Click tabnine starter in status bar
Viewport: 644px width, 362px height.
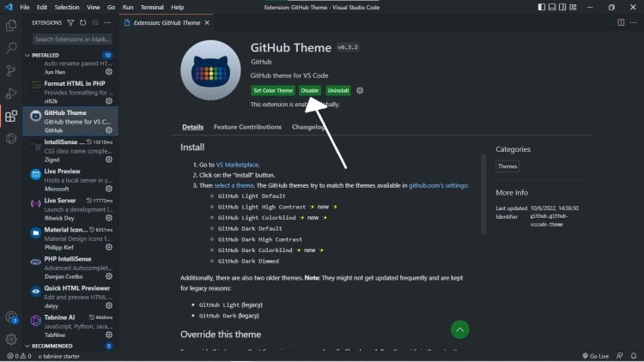(x=59, y=356)
